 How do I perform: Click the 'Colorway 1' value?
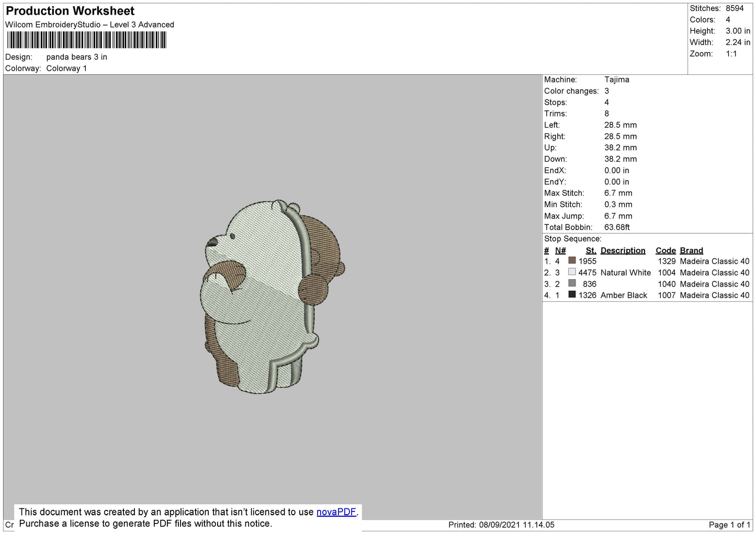click(x=66, y=69)
